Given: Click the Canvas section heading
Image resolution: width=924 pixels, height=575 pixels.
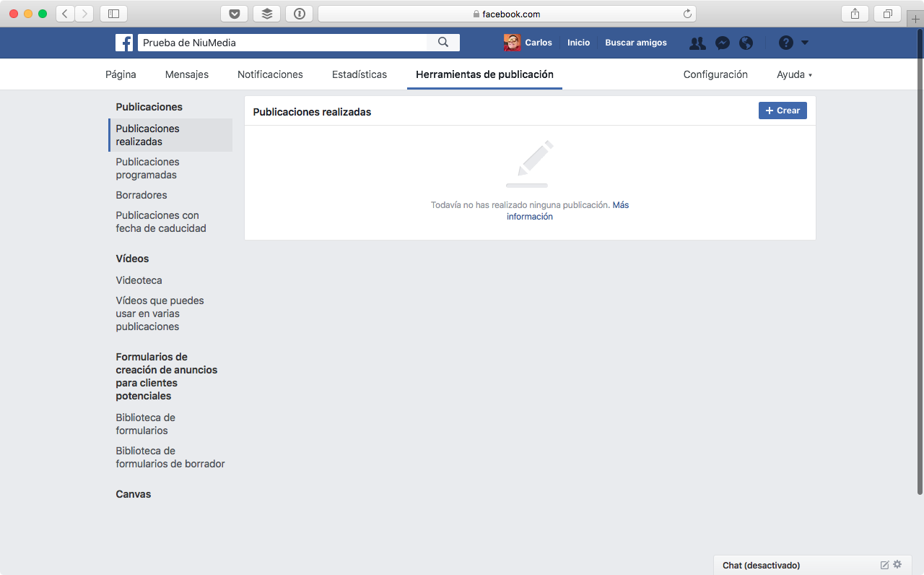Looking at the screenshot, I should coord(134,494).
